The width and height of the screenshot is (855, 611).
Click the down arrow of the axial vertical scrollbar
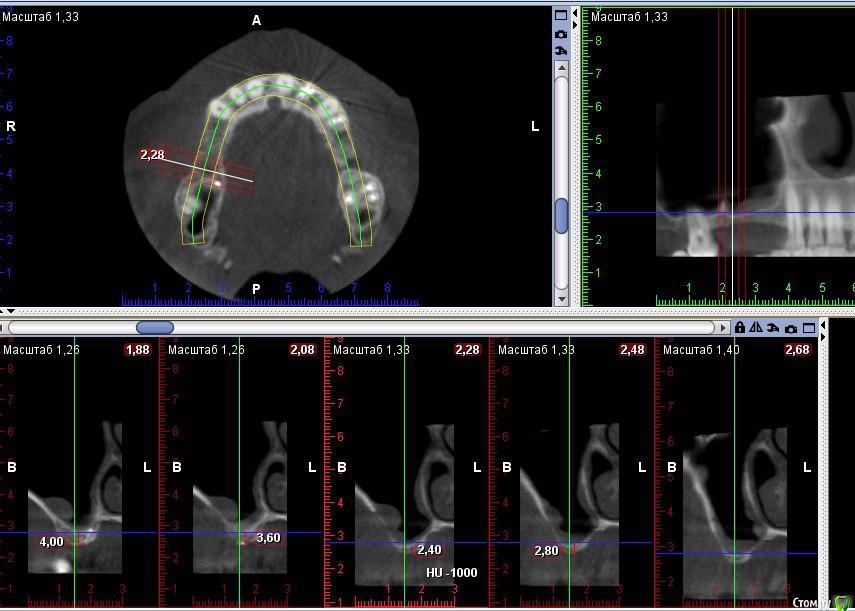[561, 299]
